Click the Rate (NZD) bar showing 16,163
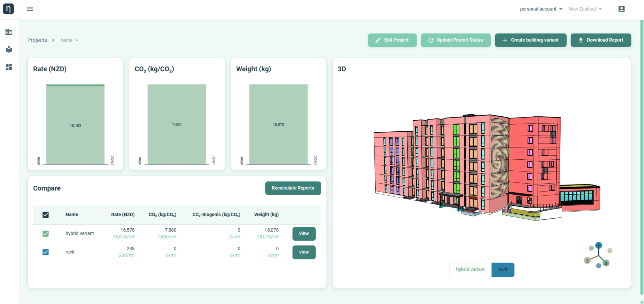 pos(75,125)
